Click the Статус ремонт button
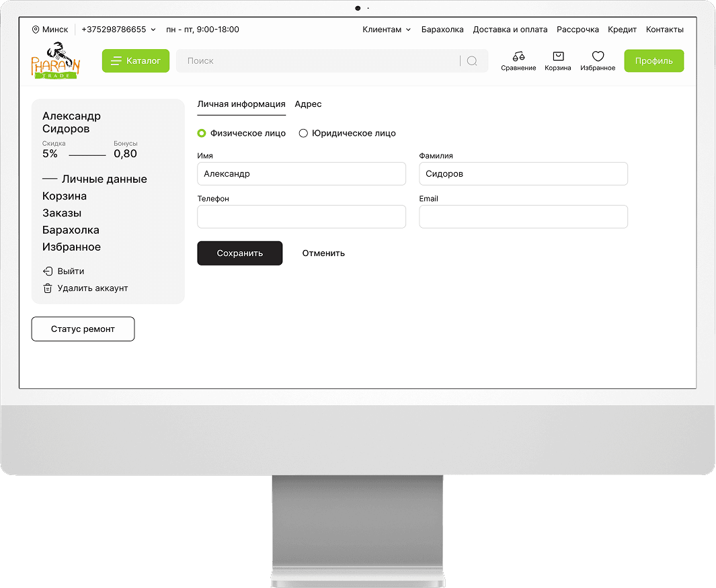 click(83, 329)
